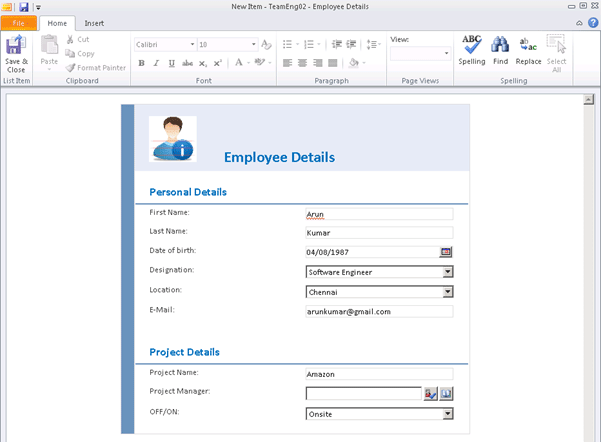The height and width of the screenshot is (442, 601).
Task: Toggle Bold formatting
Action: point(141,63)
